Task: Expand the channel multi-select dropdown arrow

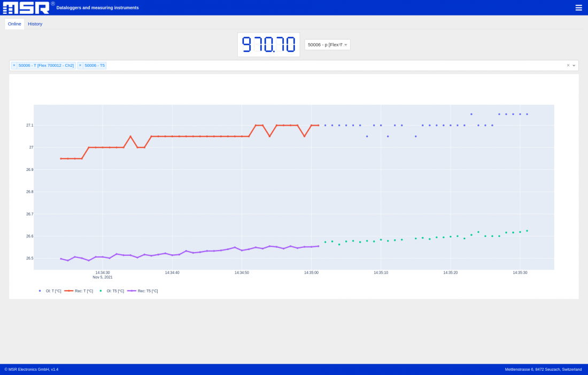Action: [574, 66]
